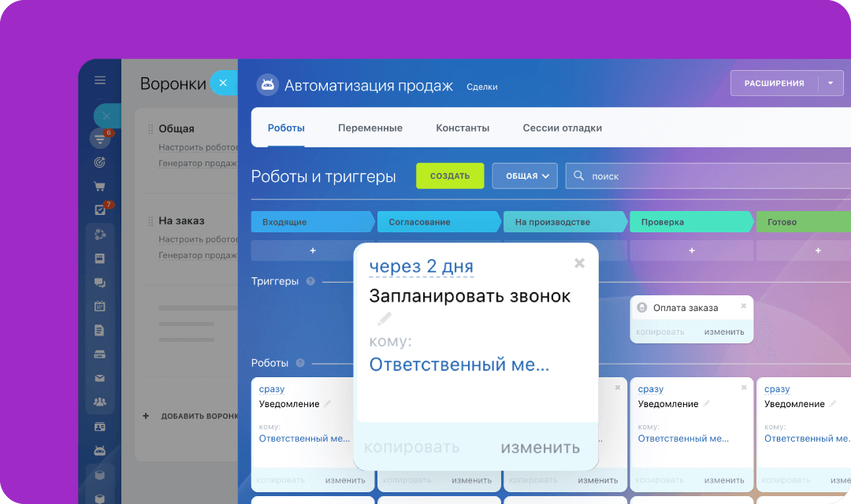Click the сразу link in Готово robot
851x504 pixels.
coord(777,389)
